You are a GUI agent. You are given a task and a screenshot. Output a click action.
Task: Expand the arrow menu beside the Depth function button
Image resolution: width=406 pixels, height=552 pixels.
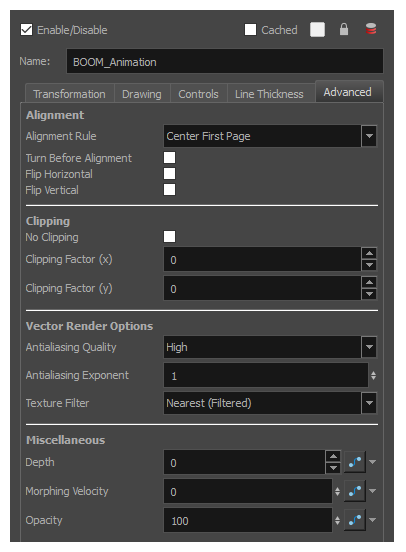point(372,462)
